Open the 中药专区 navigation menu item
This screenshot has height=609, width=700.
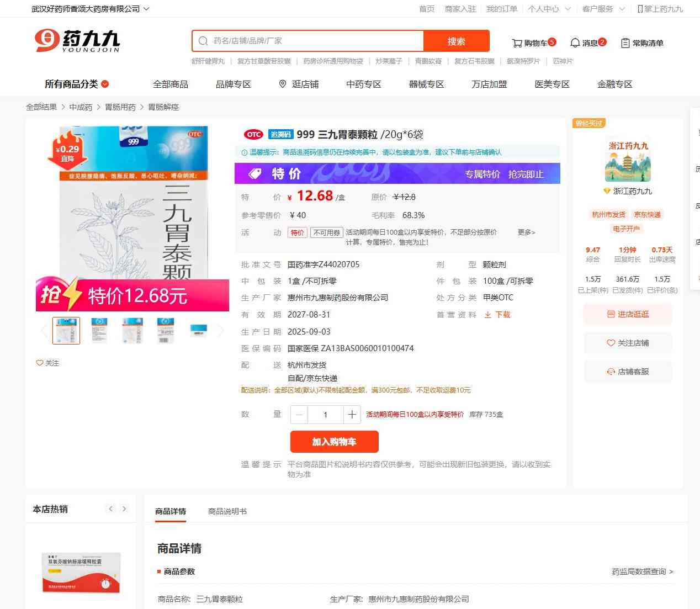coord(363,84)
